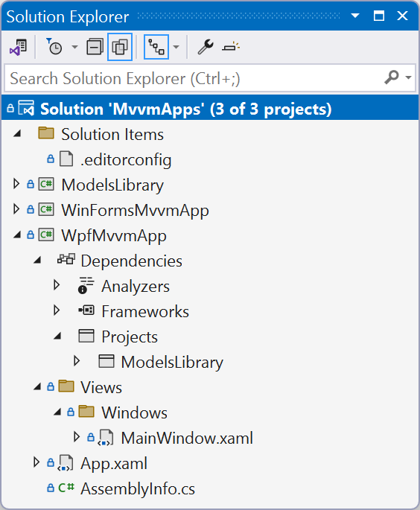Screen dimensions: 420x510
Task: Click the Collapse All toolbar icon
Action: [x=95, y=47]
